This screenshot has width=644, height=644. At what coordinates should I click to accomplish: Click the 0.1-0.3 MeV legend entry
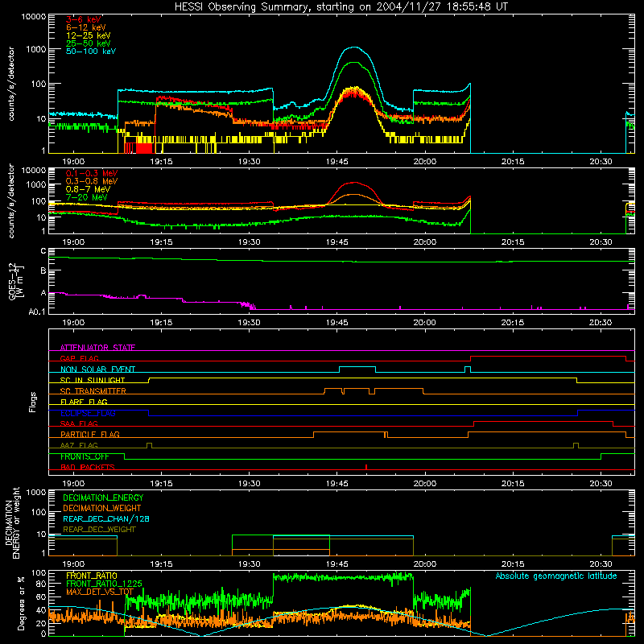[x=92, y=173]
